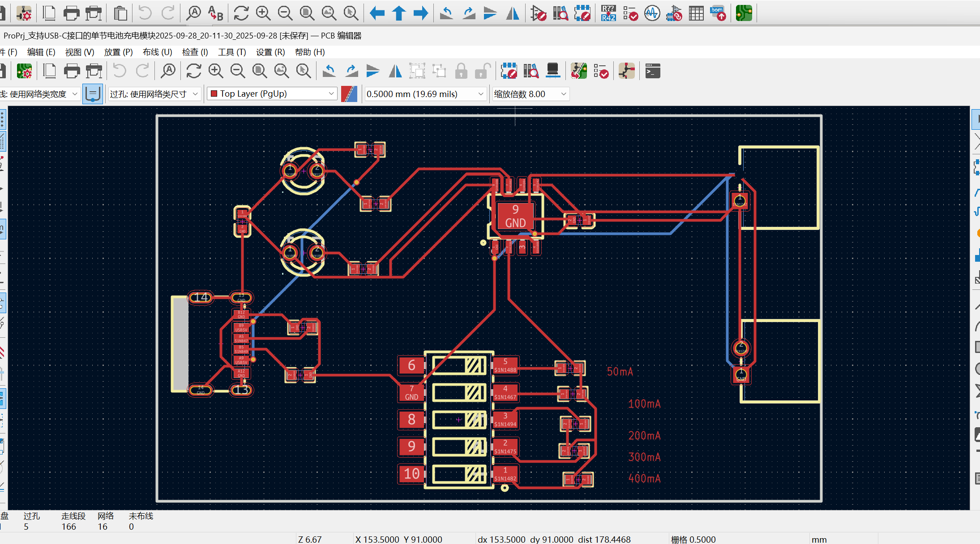Select the 9 GND pad on board
This screenshot has width=980, height=544.
pos(515,216)
